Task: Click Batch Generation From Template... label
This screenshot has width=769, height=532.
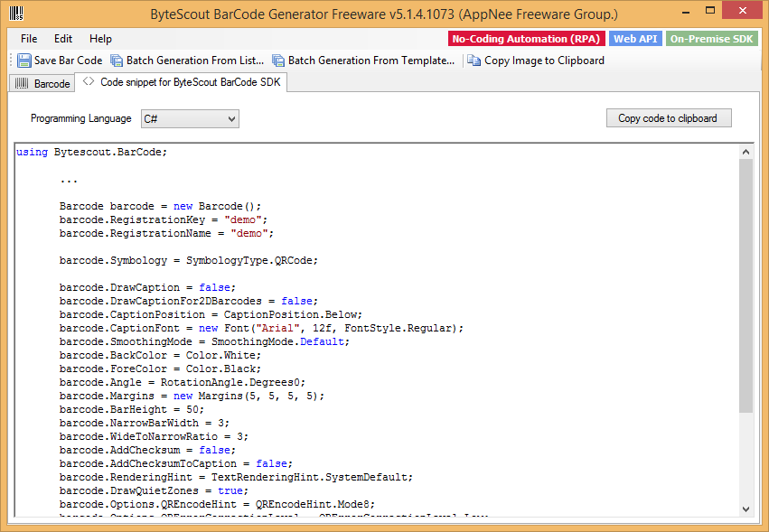Action: click(371, 61)
